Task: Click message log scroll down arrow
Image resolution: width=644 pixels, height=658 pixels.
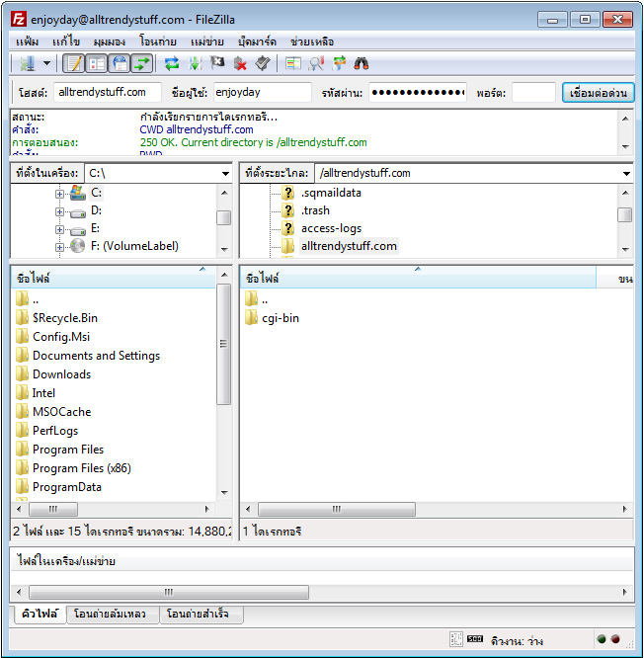Action: [625, 147]
